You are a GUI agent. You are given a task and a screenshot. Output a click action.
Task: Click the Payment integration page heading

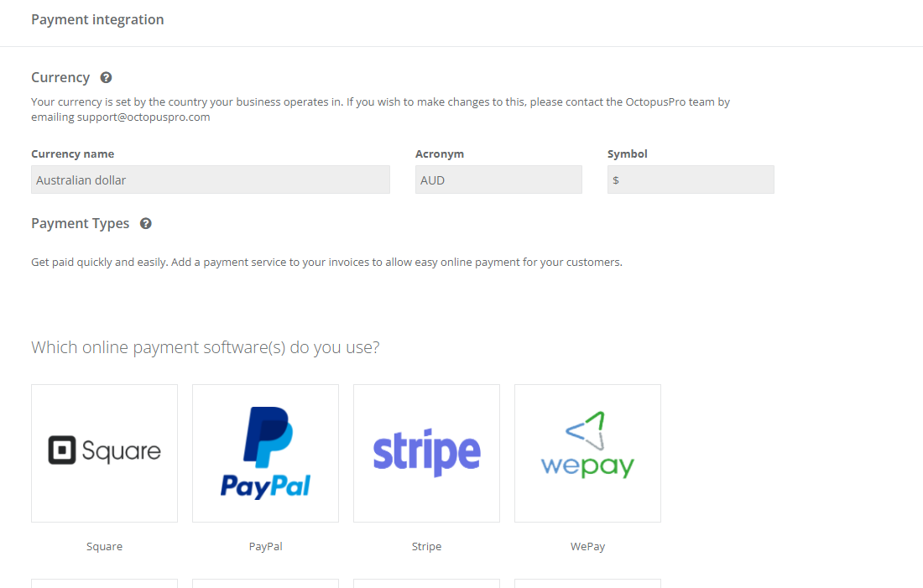[97, 19]
